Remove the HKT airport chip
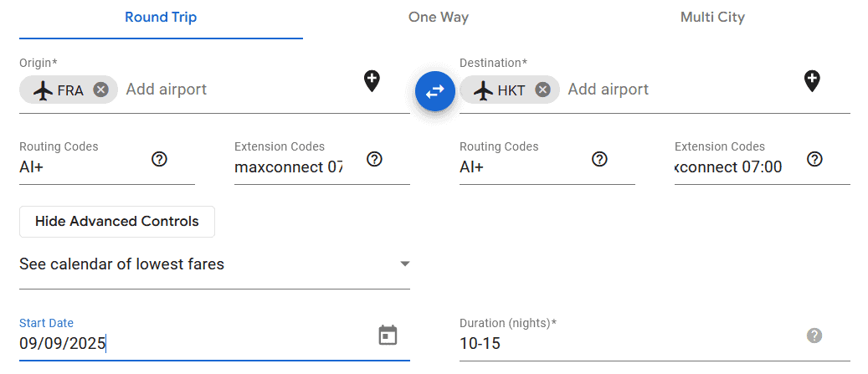Image resolution: width=868 pixels, height=374 pixels. [542, 90]
